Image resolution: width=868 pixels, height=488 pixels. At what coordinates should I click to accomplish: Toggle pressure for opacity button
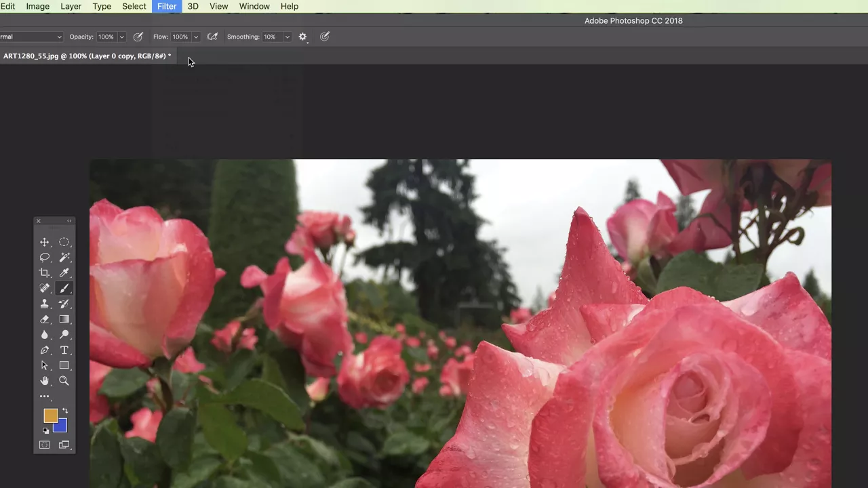point(138,37)
